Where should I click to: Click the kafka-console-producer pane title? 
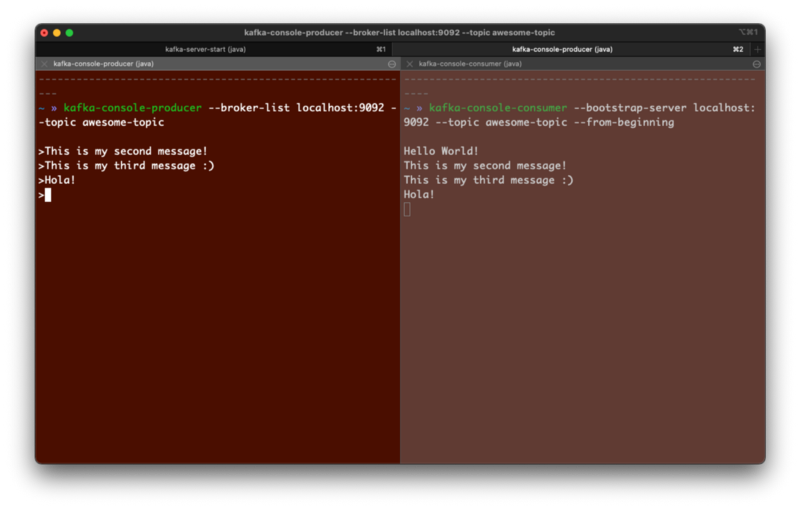[104, 64]
